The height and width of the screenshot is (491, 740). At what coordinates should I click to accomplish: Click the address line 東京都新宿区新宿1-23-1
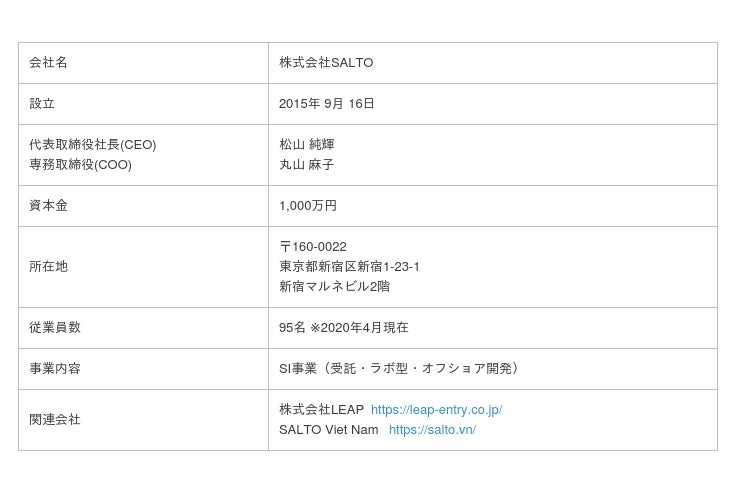pyautogui.click(x=349, y=267)
